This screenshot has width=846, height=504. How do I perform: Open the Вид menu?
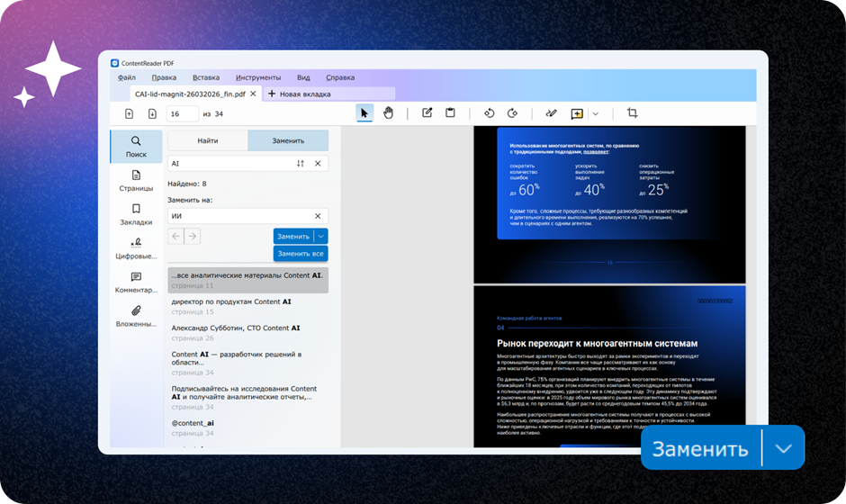click(303, 77)
